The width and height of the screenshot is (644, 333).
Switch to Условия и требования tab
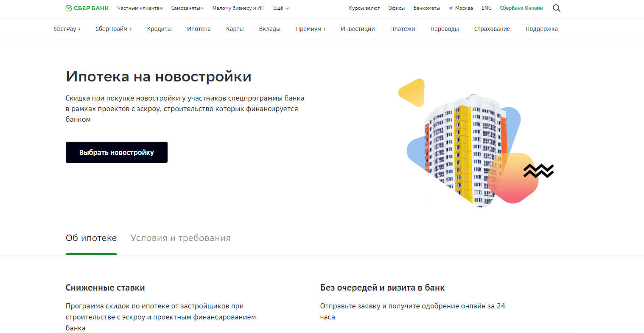click(181, 238)
